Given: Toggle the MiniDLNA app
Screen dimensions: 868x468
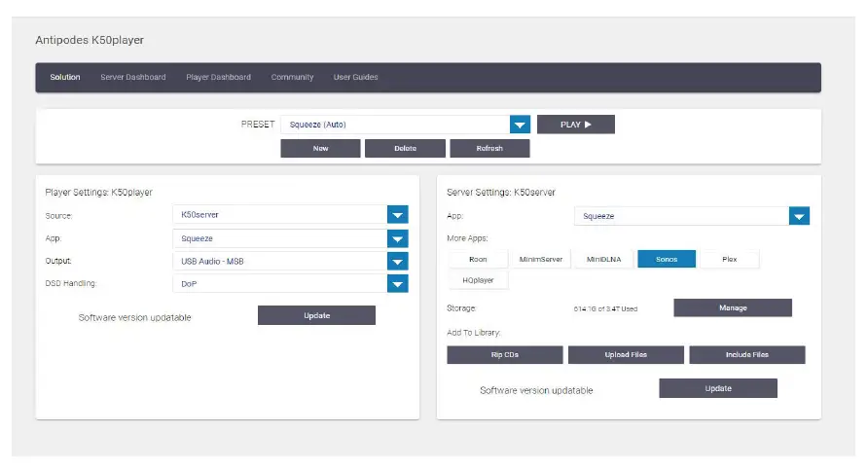Looking at the screenshot, I should pos(603,259).
